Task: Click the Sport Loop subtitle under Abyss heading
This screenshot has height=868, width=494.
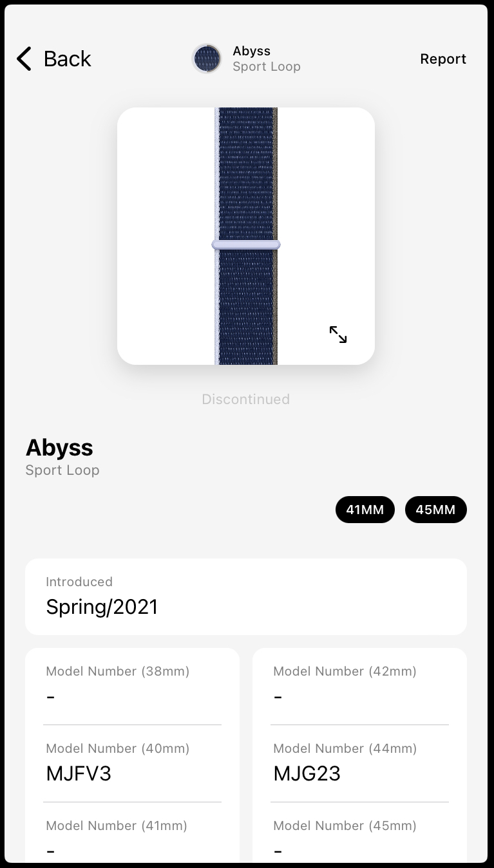Action: (x=62, y=470)
